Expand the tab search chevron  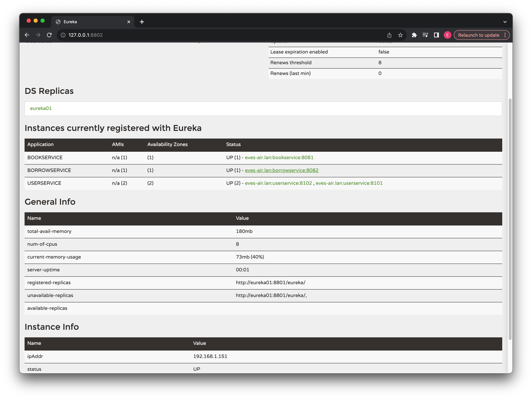[x=505, y=22]
